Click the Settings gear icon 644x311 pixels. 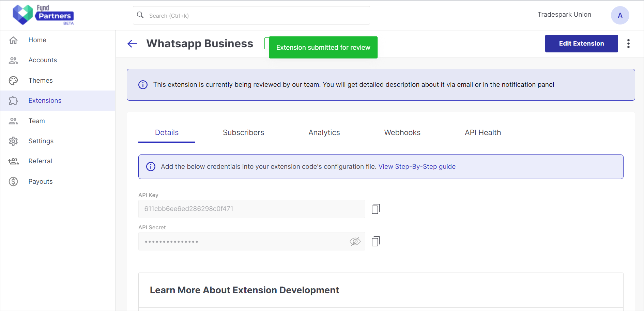tap(13, 141)
